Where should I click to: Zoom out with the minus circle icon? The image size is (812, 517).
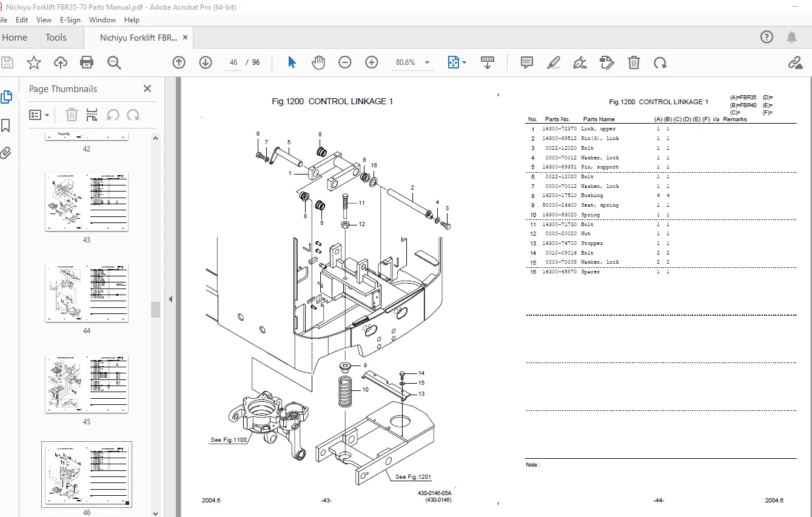[x=345, y=62]
